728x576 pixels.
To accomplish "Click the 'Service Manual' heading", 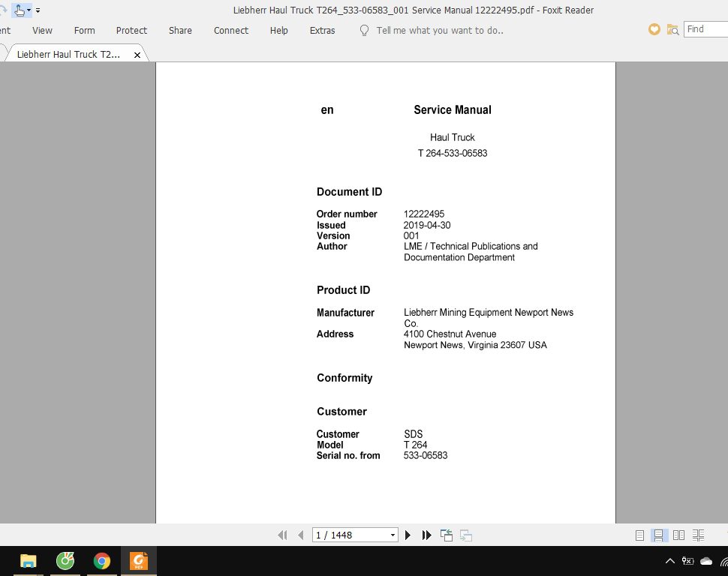I will pyautogui.click(x=453, y=109).
